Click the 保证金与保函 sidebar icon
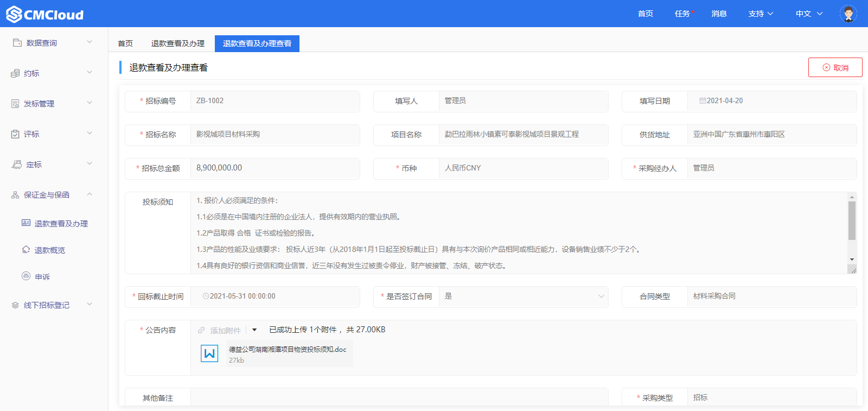The width and height of the screenshot is (868, 411). 15,194
